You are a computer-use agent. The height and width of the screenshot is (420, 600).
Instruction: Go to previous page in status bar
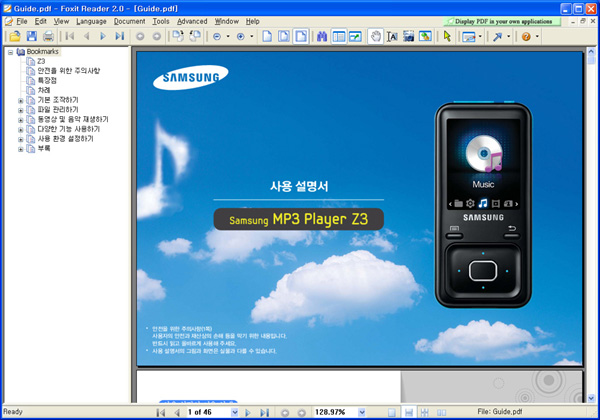point(177,412)
